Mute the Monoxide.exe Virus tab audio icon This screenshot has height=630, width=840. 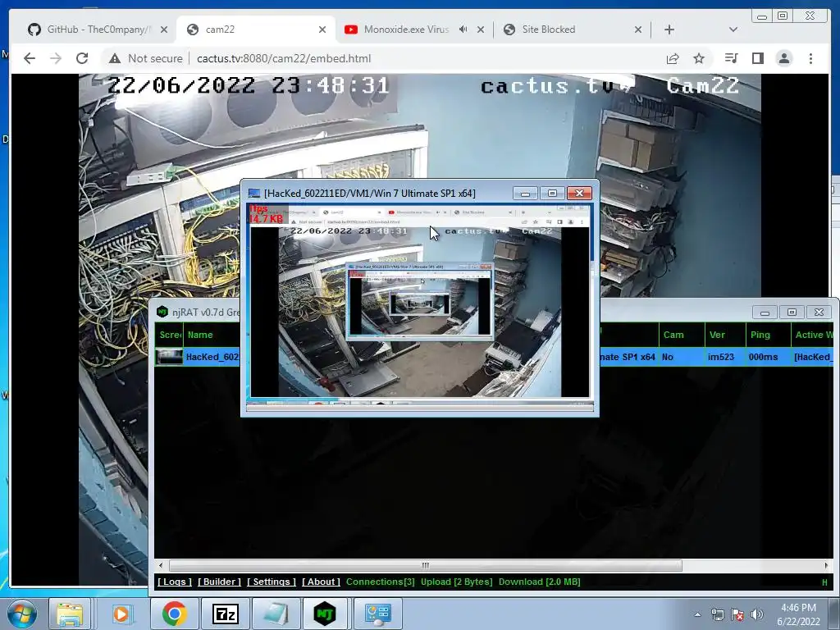(463, 30)
